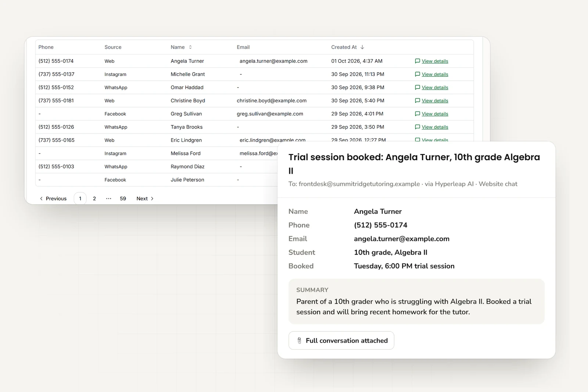Sort the table by the Name header
Viewport: 588px width, 392px height.
click(x=178, y=47)
